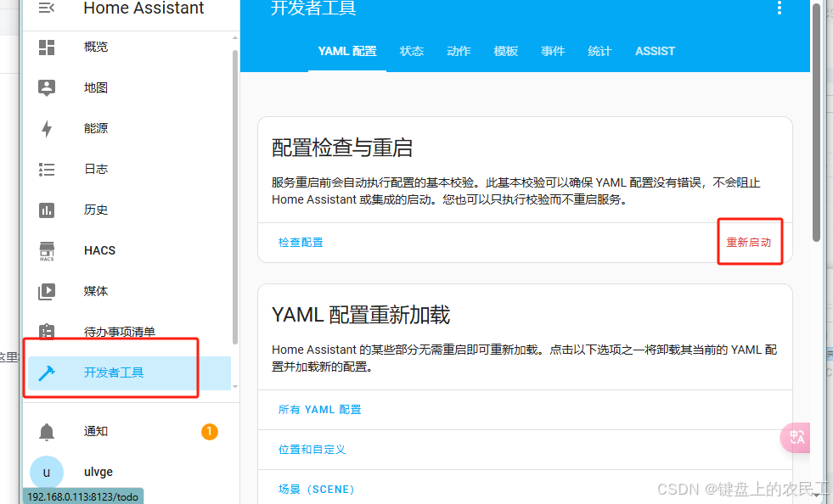The width and height of the screenshot is (833, 504).
Task: Select 概览 in the sidebar
Action: click(x=96, y=48)
